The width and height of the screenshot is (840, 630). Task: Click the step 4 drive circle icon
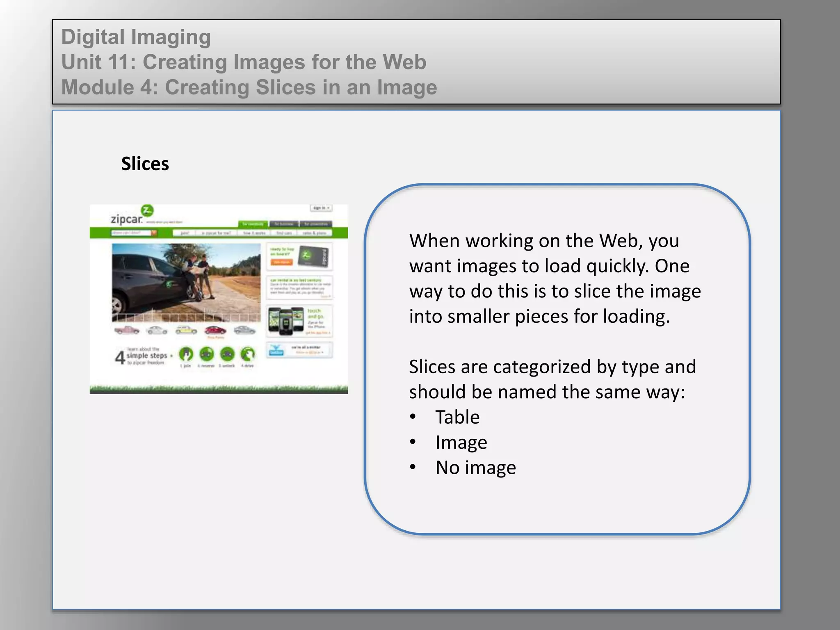point(247,354)
